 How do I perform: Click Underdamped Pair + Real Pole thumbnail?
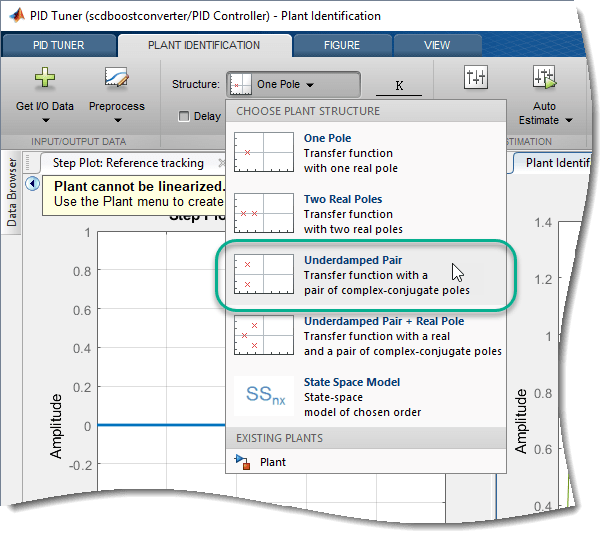coord(264,335)
